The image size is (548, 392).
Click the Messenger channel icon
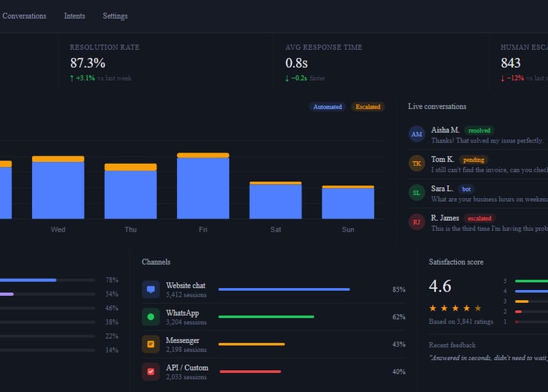click(x=151, y=344)
